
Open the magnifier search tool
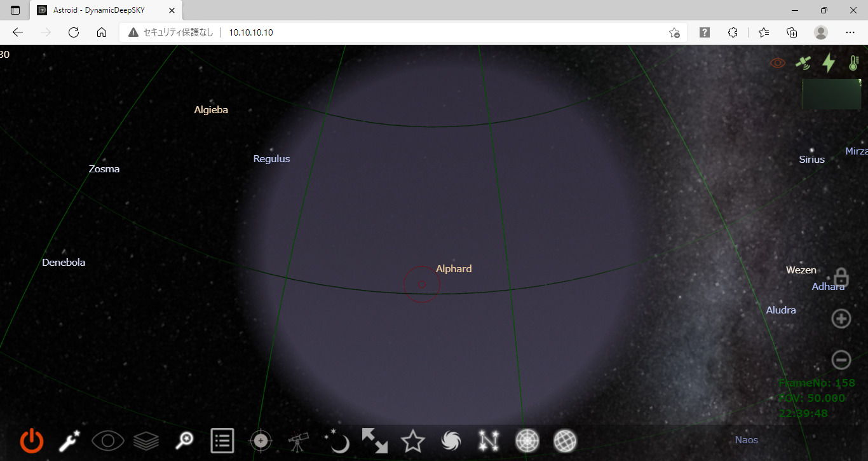pos(184,440)
